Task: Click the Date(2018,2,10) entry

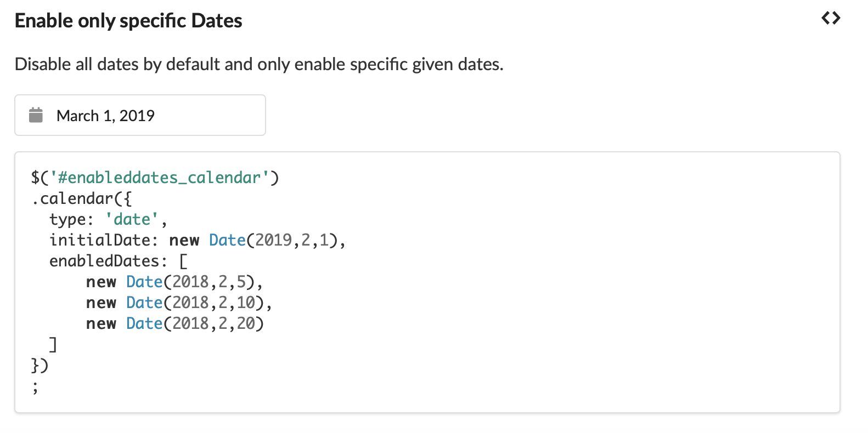Action: tap(195, 303)
